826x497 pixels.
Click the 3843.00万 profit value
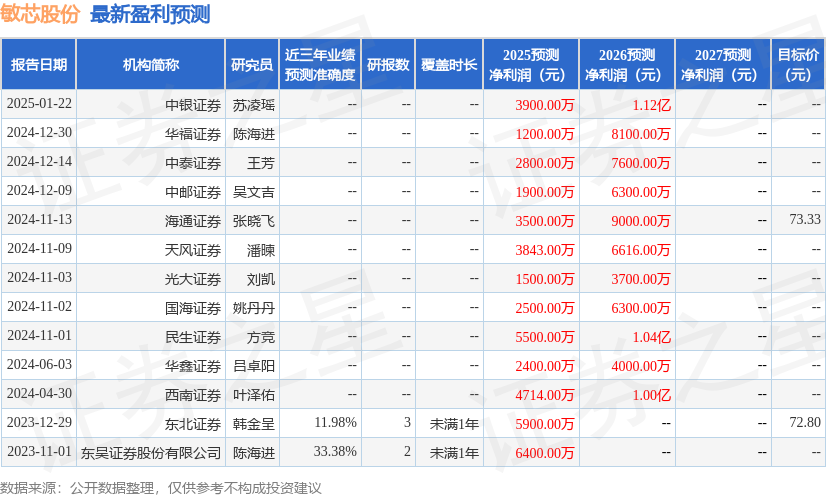(x=545, y=250)
